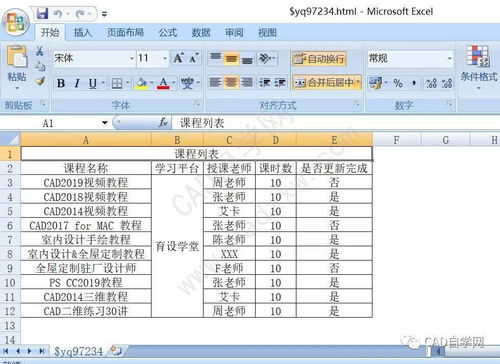
Task: Decrease decimal places
Action: pos(447,83)
